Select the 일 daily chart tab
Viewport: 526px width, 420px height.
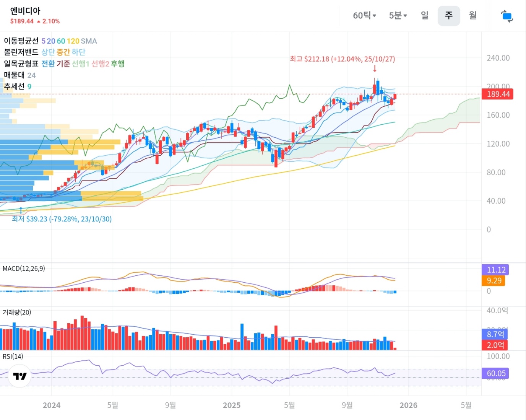coord(425,16)
